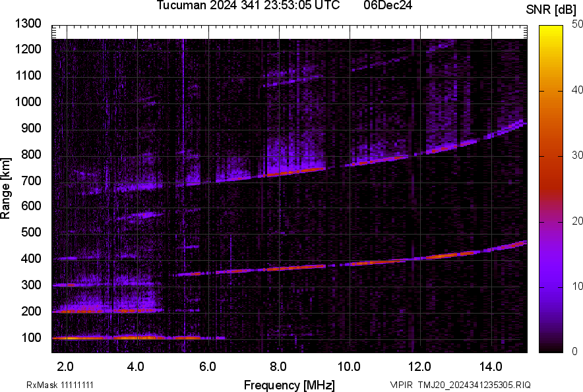Click the colorbar tick label '50'
Viewport: 583px width, 392px height.
point(578,24)
